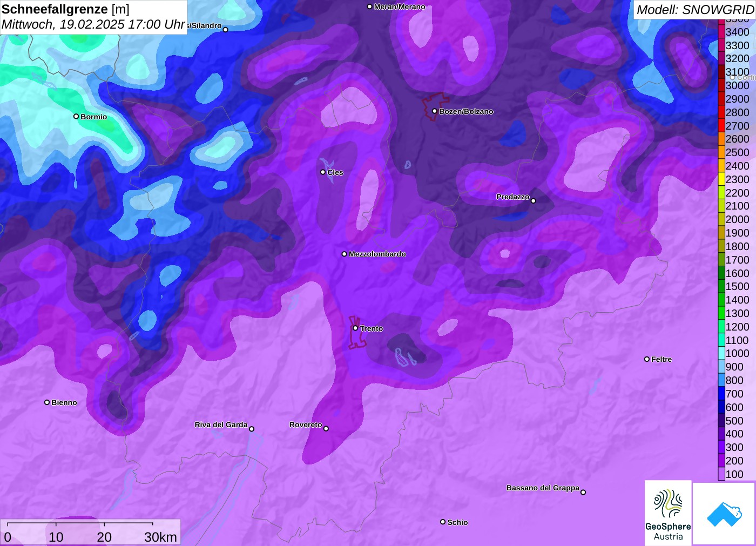This screenshot has width=756, height=546.
Task: Click the 1800 legend value
Action: 738,246
